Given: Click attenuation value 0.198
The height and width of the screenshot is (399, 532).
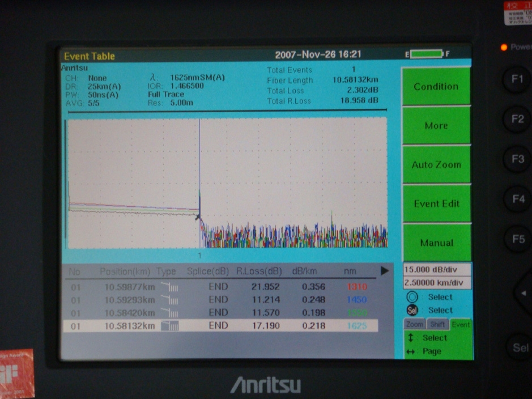Looking at the screenshot, I should tap(313, 313).
